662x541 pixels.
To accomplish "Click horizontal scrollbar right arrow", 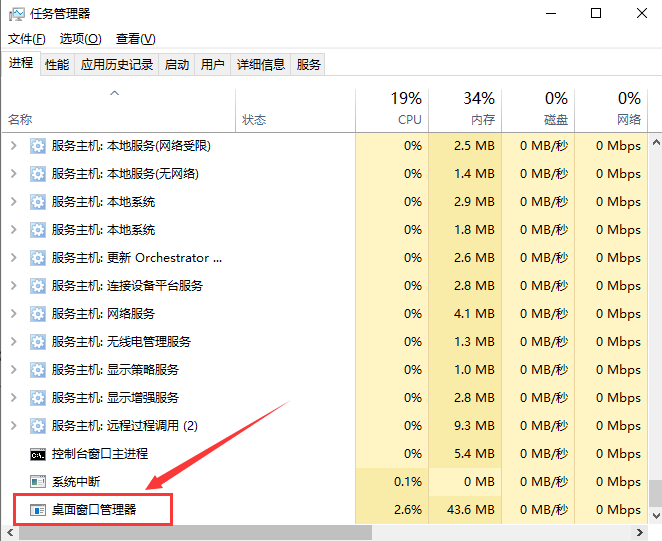I will [x=640, y=533].
